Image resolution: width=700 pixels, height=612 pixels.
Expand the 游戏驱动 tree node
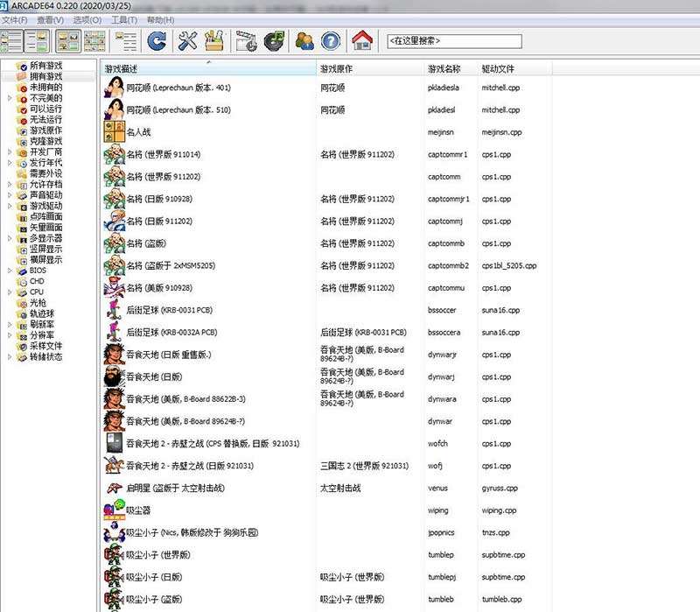(x=10, y=206)
